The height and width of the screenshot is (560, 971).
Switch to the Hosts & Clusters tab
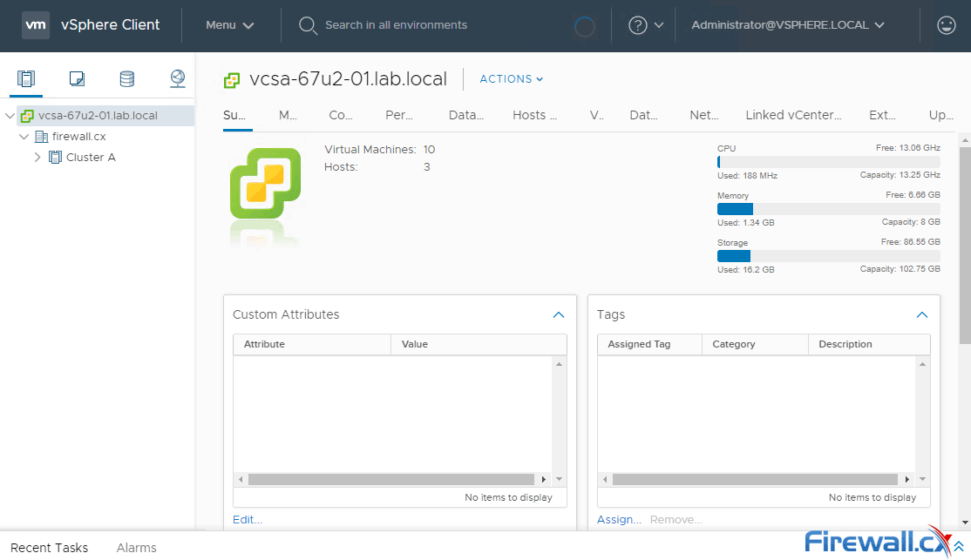pyautogui.click(x=535, y=116)
